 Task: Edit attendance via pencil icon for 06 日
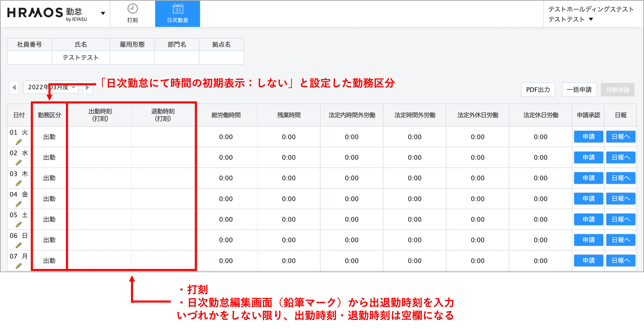click(x=19, y=245)
